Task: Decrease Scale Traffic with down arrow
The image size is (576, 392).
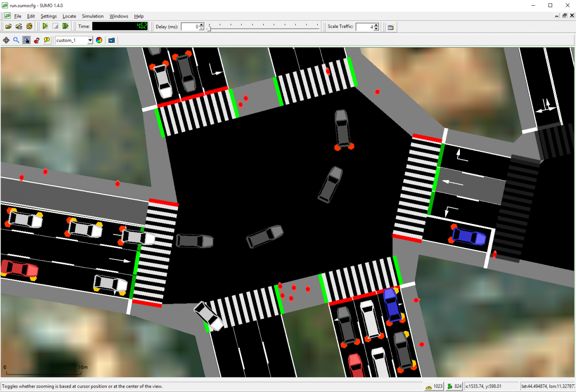Action: tap(376, 29)
